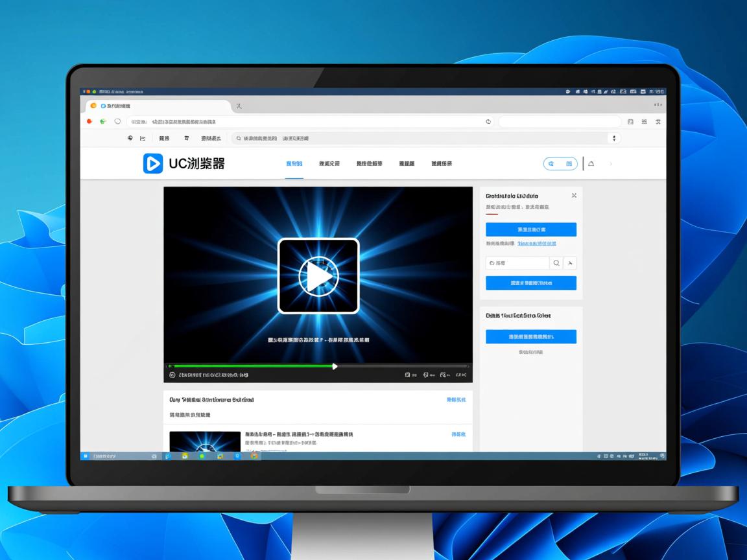The height and width of the screenshot is (560, 747).
Task: Close the top right sidebar panel
Action: coord(574,195)
